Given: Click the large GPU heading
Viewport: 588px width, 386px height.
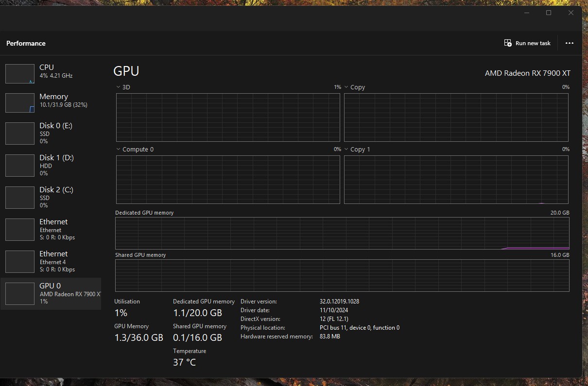Looking at the screenshot, I should pyautogui.click(x=126, y=71).
